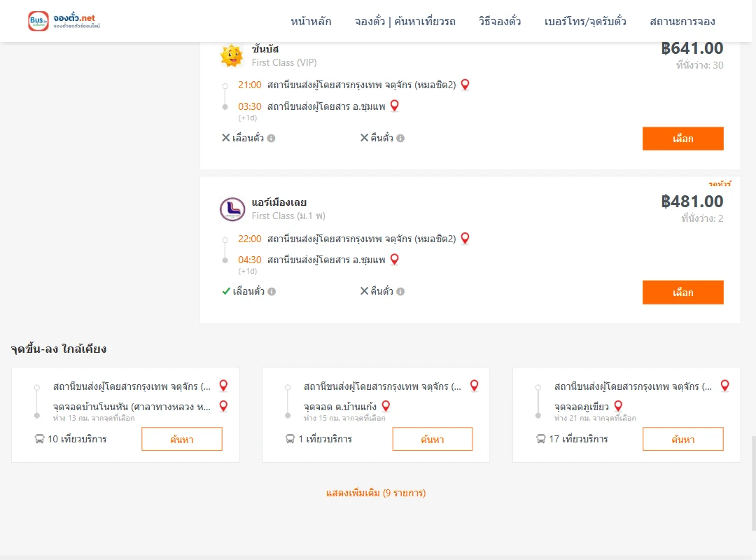Show เลื่อนตั๋ว info icon for ซันบัส trip
Viewport: 756px width, 560px height.
[x=272, y=139]
